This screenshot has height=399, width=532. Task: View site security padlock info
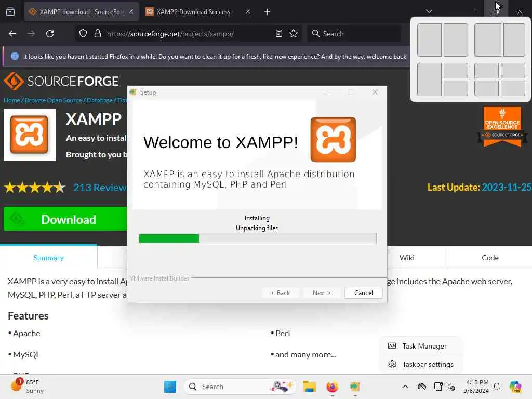click(98, 34)
